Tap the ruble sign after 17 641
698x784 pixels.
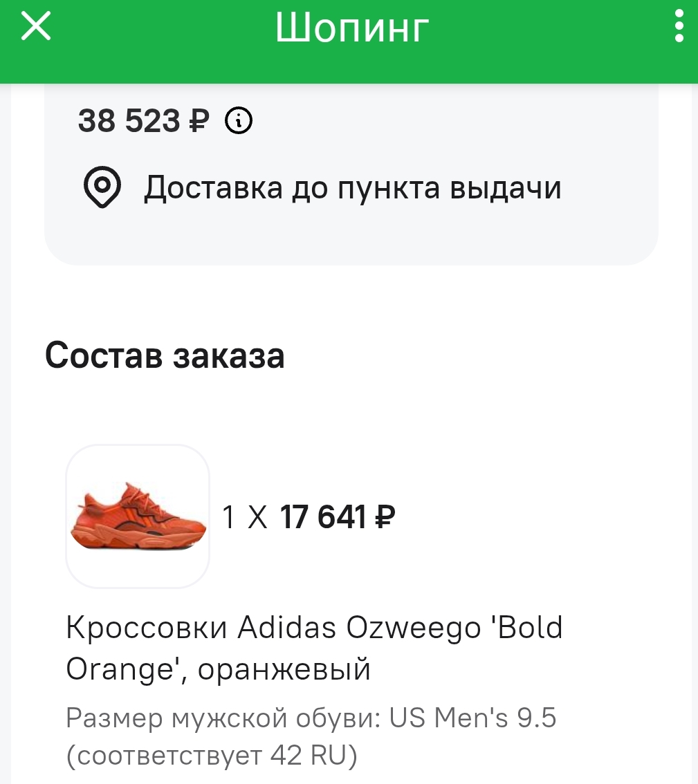pyautogui.click(x=385, y=516)
